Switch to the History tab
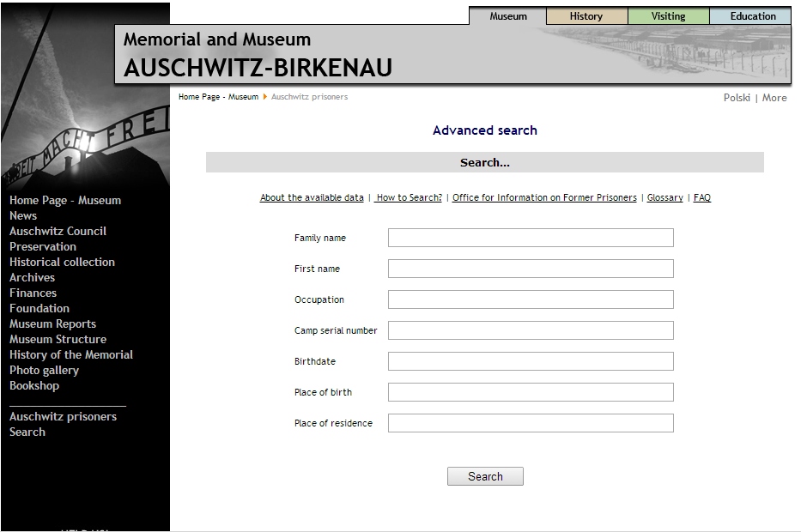Image resolution: width=801 pixels, height=532 pixels. (586, 16)
